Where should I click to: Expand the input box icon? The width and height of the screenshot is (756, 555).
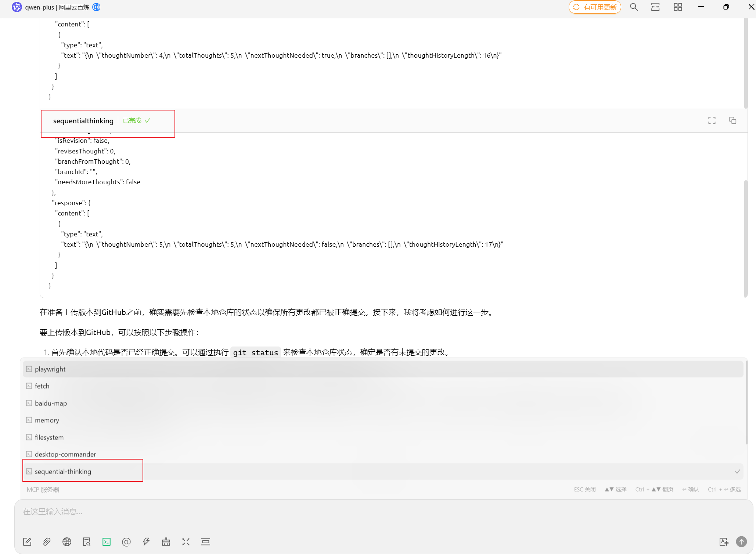click(186, 542)
